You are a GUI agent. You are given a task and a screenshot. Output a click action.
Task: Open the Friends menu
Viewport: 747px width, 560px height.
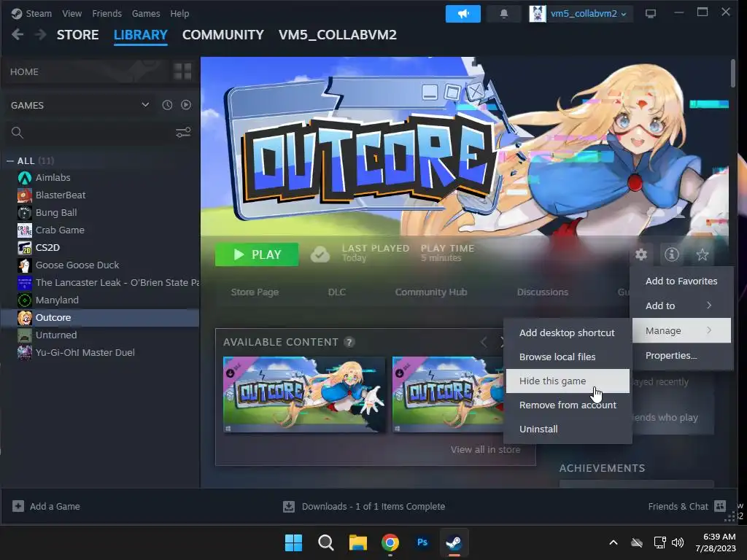[107, 13]
